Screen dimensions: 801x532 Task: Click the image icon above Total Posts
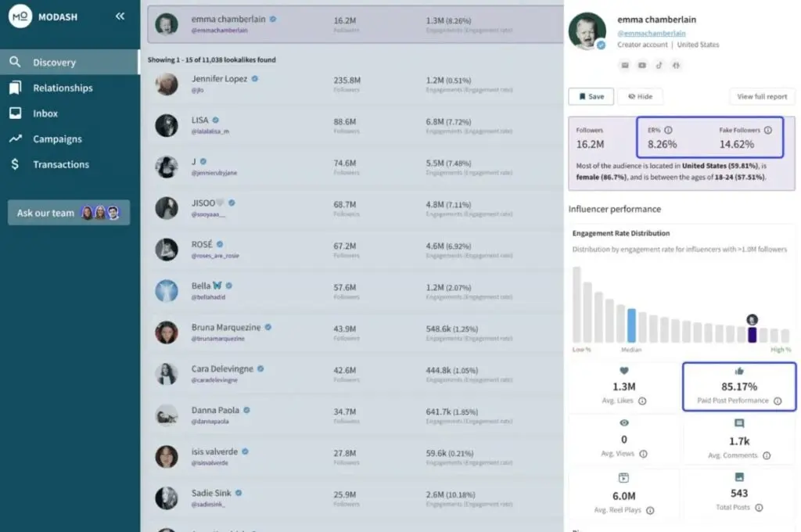click(x=739, y=476)
